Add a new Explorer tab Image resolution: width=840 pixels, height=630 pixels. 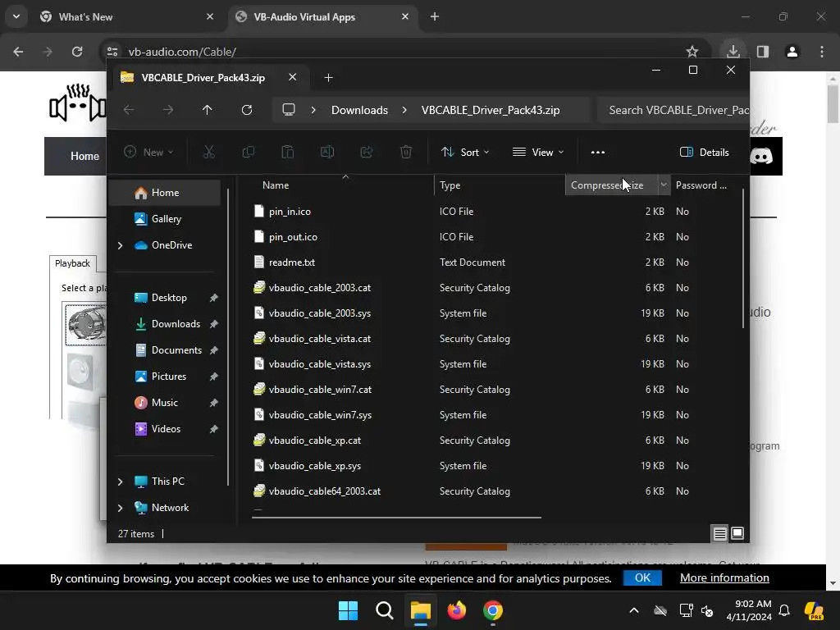328,78
